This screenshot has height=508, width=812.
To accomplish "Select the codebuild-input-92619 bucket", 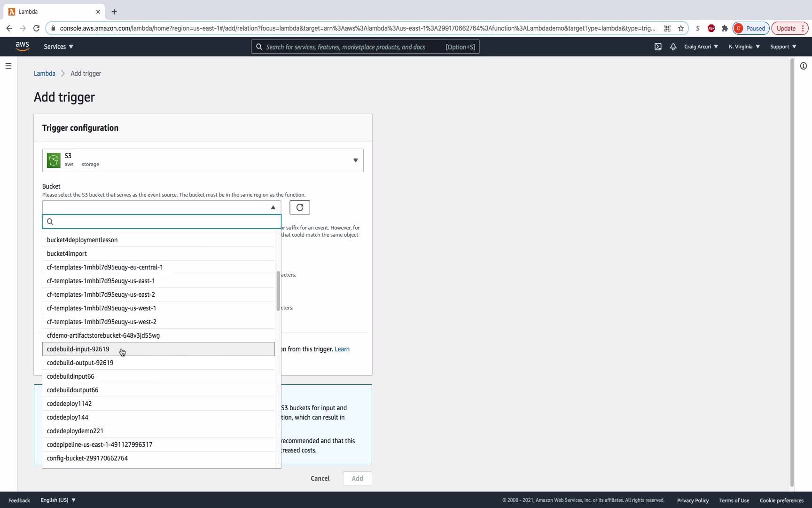I will [159, 349].
